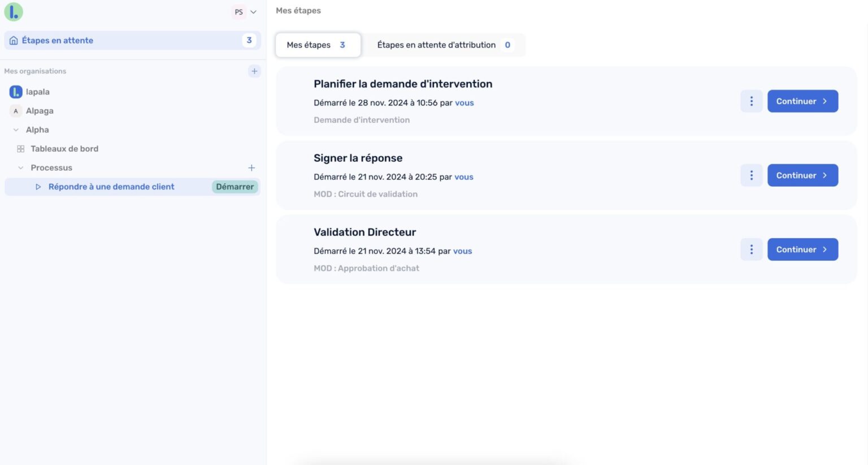Open options menu for Validation Directeur
The width and height of the screenshot is (868, 465).
tap(751, 249)
